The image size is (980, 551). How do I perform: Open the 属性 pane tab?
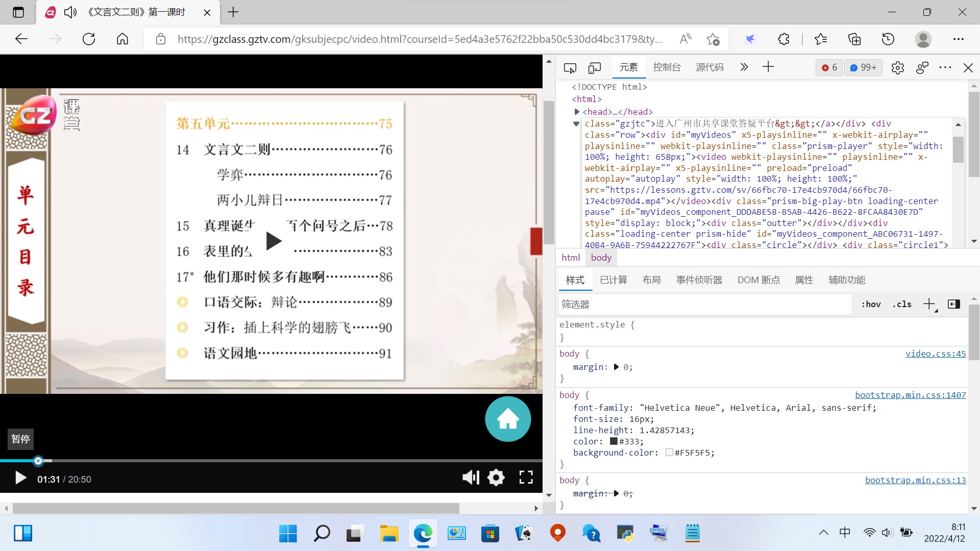(x=804, y=280)
